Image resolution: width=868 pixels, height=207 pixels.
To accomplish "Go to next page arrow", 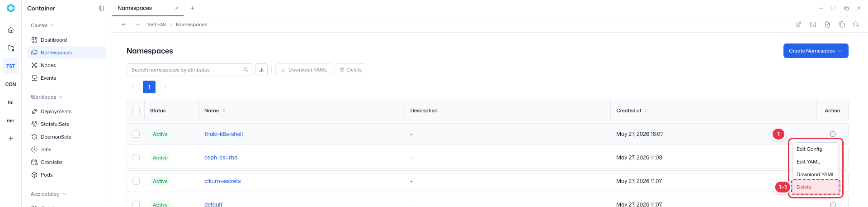I will coord(165,87).
